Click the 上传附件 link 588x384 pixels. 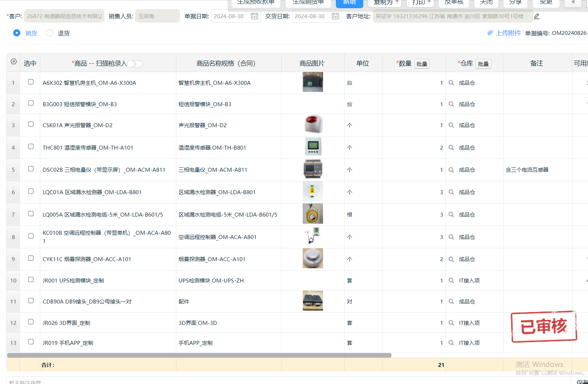508,33
